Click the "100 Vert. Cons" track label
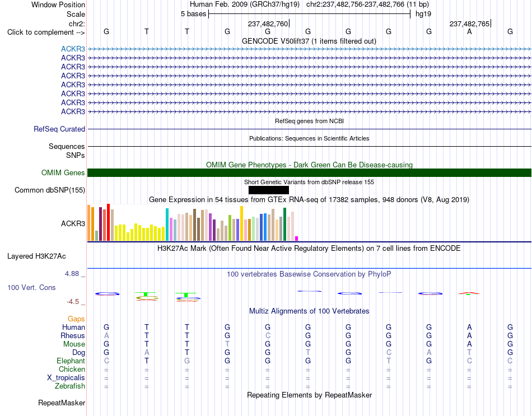Screen dimensions: 532x416 (31, 287)
